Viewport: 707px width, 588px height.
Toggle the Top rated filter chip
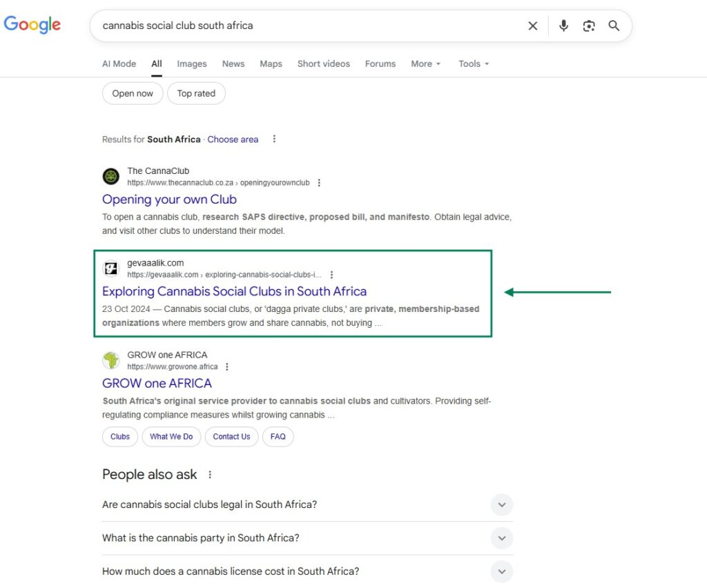coord(196,94)
